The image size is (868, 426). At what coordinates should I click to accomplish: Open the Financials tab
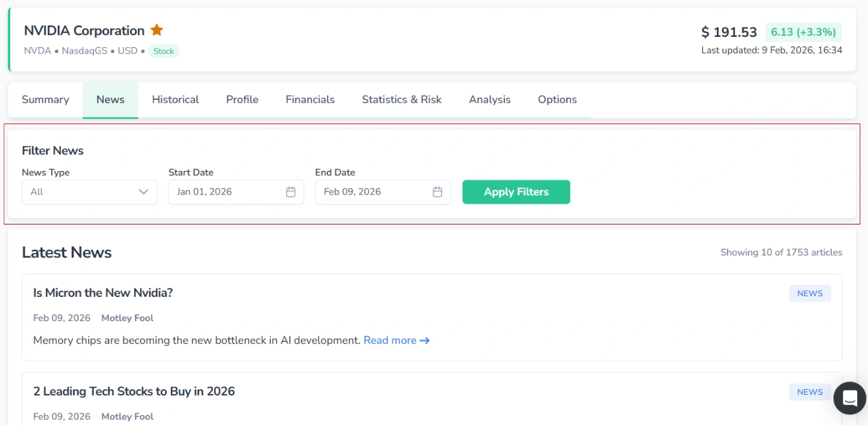(x=310, y=100)
